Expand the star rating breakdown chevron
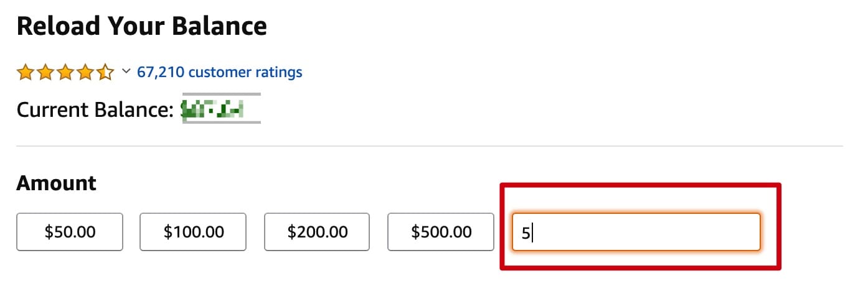The height and width of the screenshot is (281, 868). [x=126, y=72]
